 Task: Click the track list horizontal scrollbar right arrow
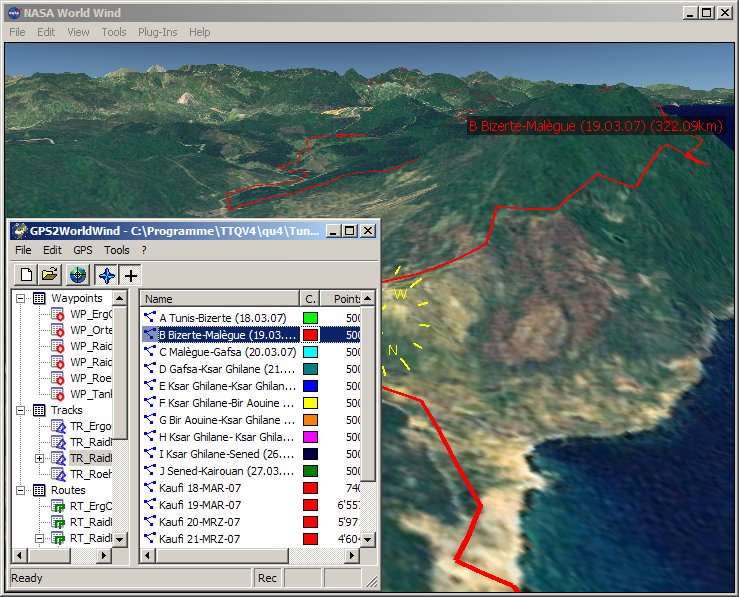click(351, 556)
